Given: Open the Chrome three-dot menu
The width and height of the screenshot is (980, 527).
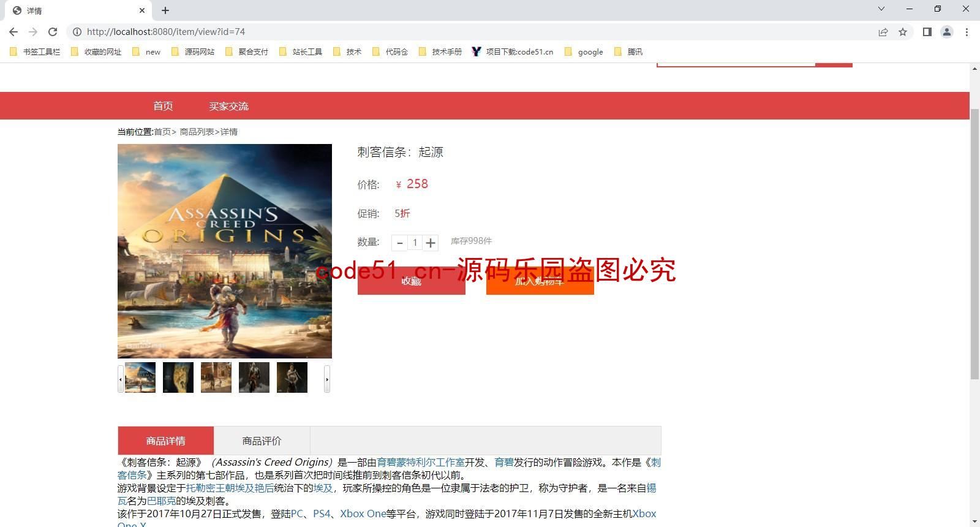Looking at the screenshot, I should 967,32.
